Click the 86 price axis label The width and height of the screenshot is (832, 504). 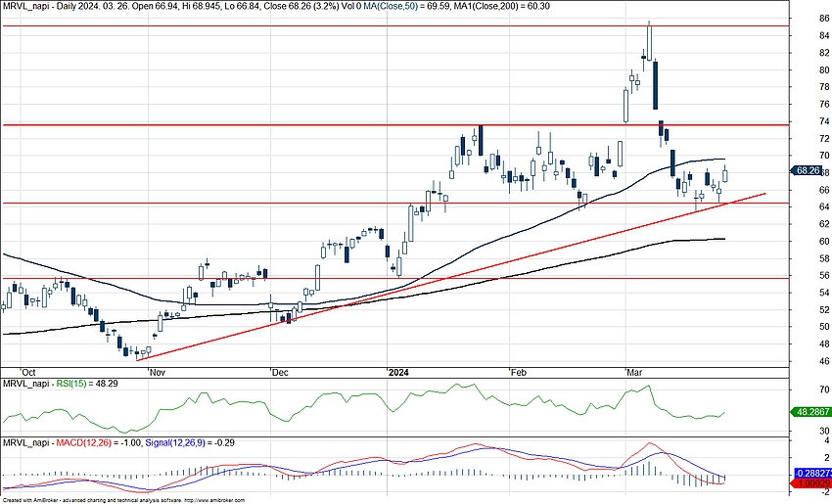798,19
